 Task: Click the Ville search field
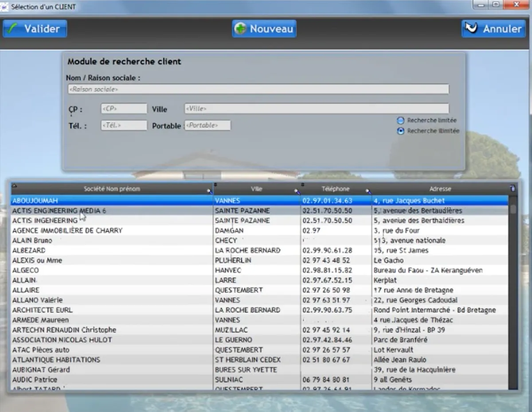(x=317, y=109)
